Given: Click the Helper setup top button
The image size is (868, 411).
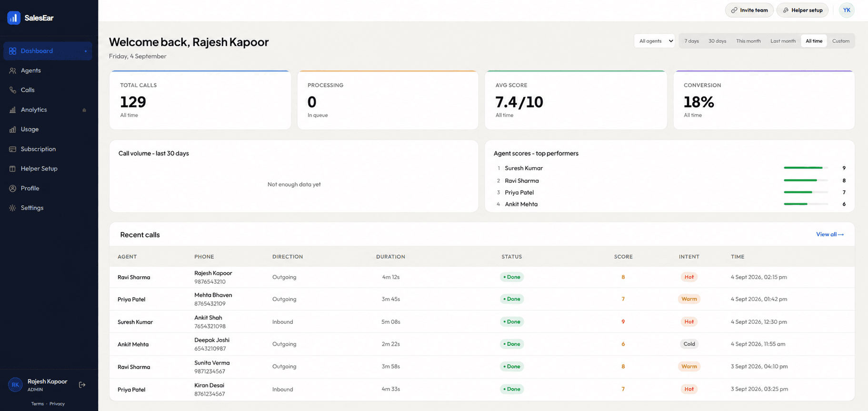Looking at the screenshot, I should (x=802, y=10).
